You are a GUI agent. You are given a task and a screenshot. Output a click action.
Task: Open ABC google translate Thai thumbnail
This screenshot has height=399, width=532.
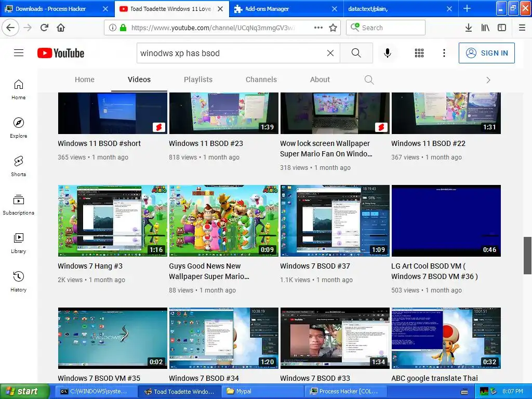tap(446, 338)
